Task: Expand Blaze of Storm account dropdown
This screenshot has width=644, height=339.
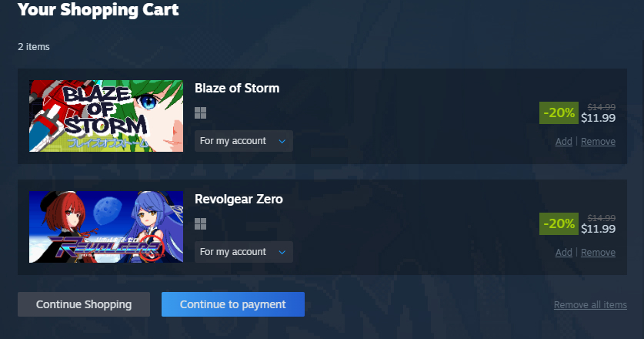Action: 244,141
